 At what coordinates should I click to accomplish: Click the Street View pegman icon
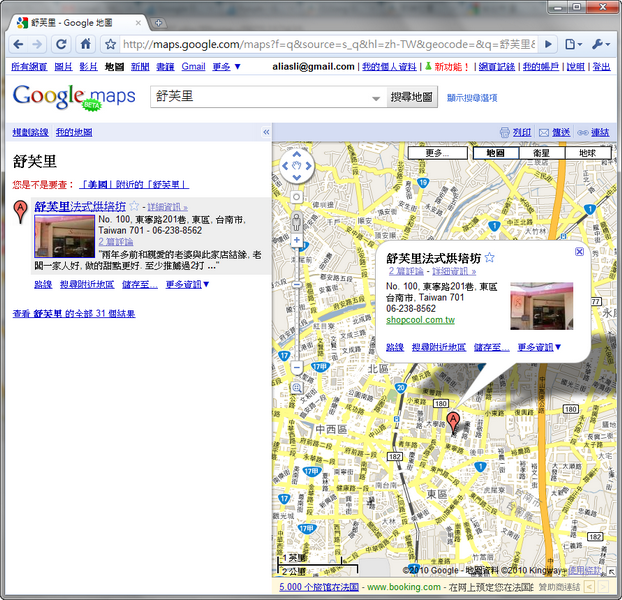click(296, 222)
